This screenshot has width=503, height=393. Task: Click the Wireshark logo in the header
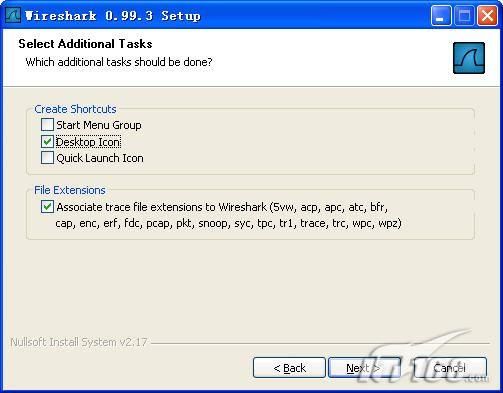pyautogui.click(x=469, y=58)
